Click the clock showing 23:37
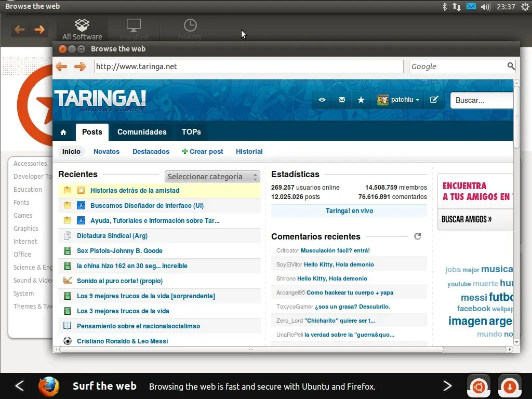 tap(506, 7)
